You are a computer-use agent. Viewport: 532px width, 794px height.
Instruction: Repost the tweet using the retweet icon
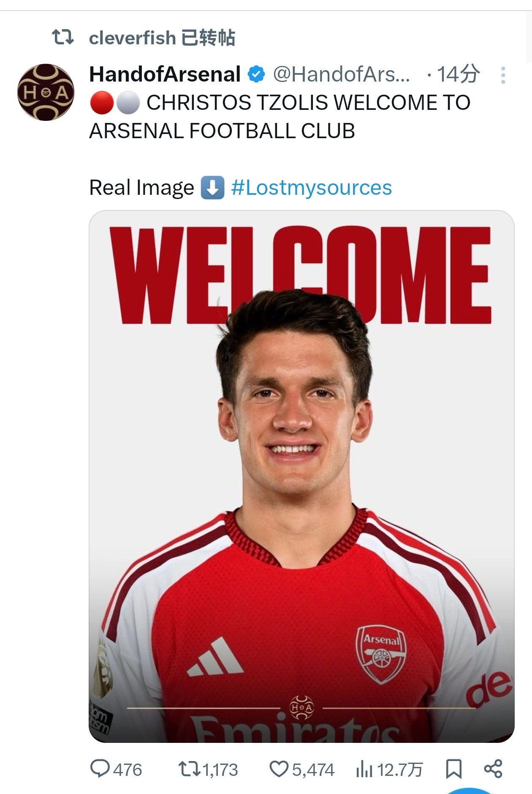click(x=189, y=769)
